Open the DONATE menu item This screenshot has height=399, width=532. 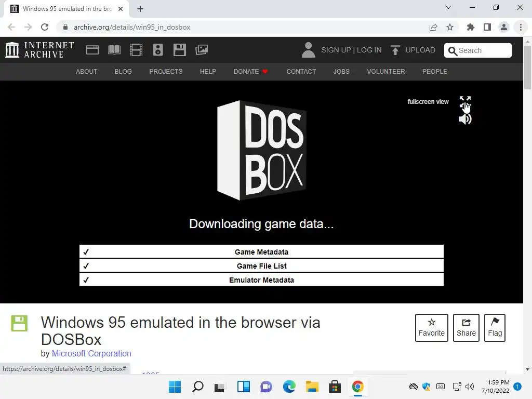(250, 72)
